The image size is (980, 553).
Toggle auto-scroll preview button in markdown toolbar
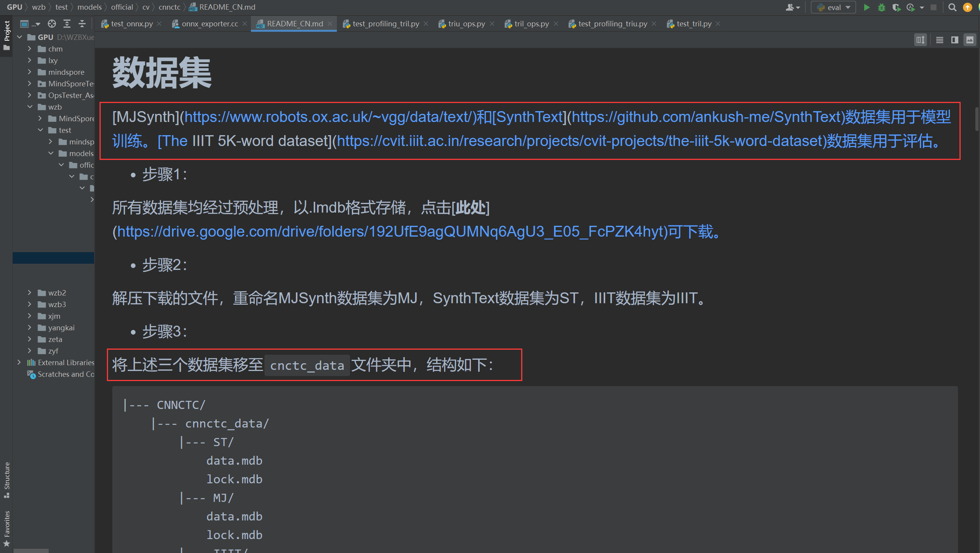coord(920,40)
